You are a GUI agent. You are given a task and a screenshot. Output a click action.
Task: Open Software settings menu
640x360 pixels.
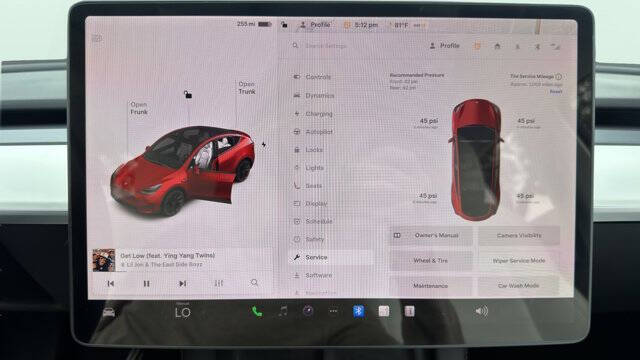click(x=313, y=275)
